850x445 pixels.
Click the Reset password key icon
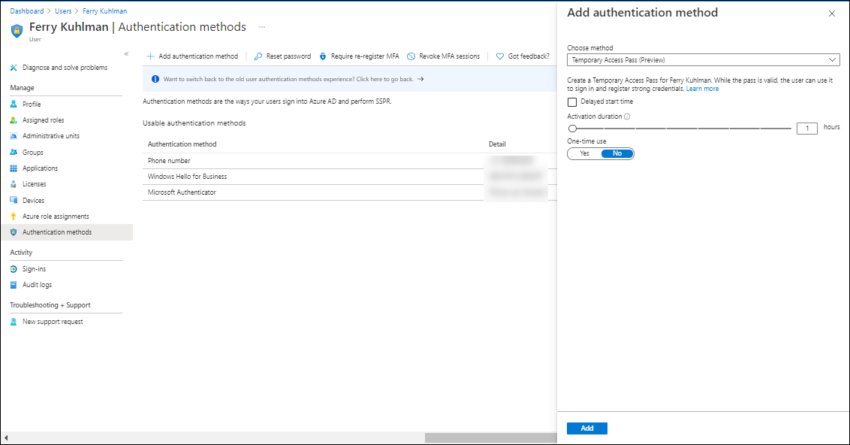point(258,56)
